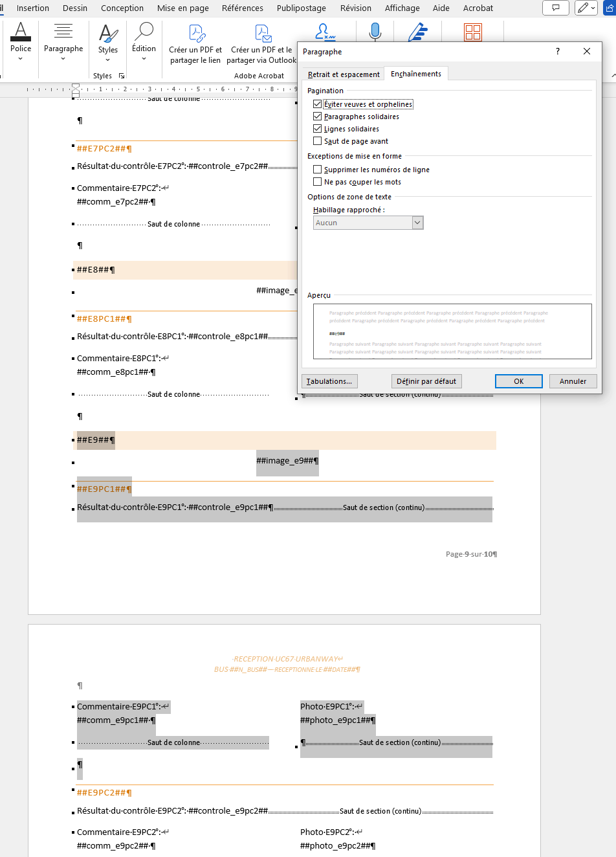The width and height of the screenshot is (616, 857).
Task: Click the ##E9## heading text
Action: point(96,440)
